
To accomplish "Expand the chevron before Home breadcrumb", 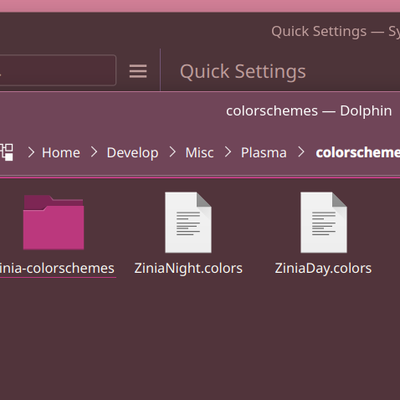I will point(31,152).
